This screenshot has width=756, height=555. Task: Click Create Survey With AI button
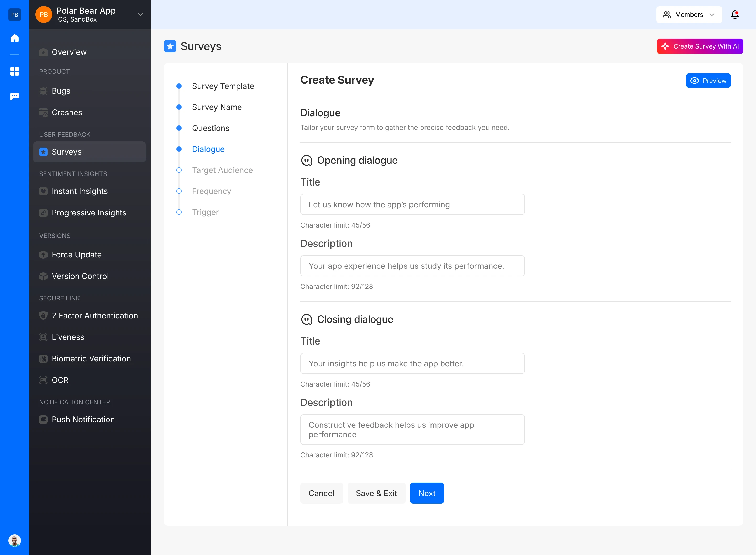click(700, 46)
